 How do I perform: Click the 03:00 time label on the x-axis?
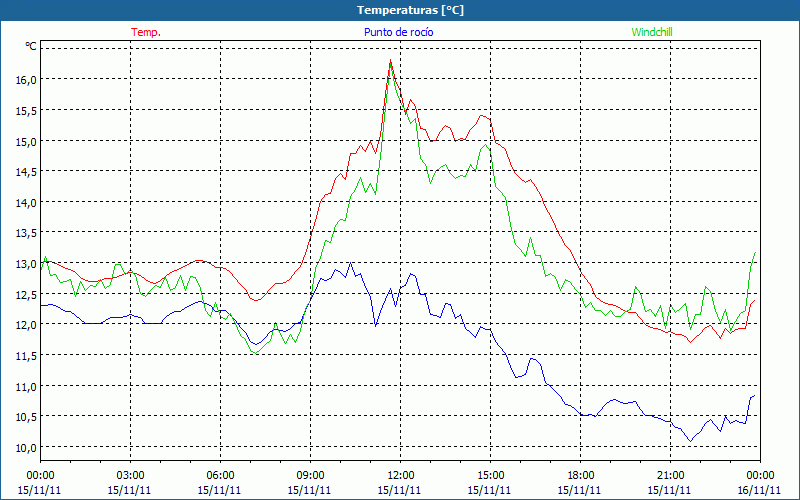click(x=130, y=476)
